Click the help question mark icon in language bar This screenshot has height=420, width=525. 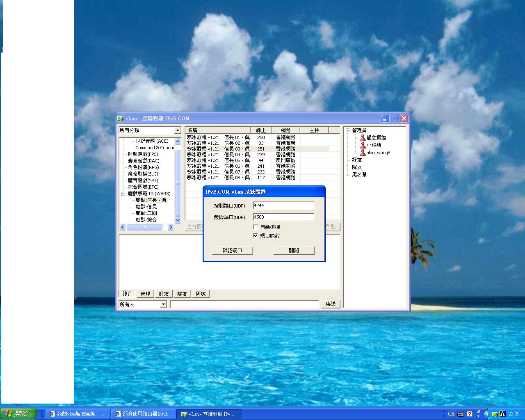coord(469,414)
